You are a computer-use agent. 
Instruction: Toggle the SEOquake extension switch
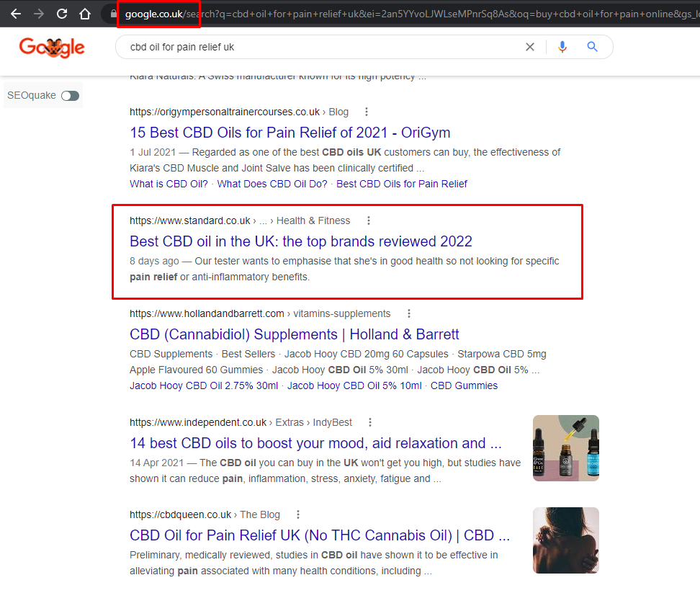tap(70, 95)
